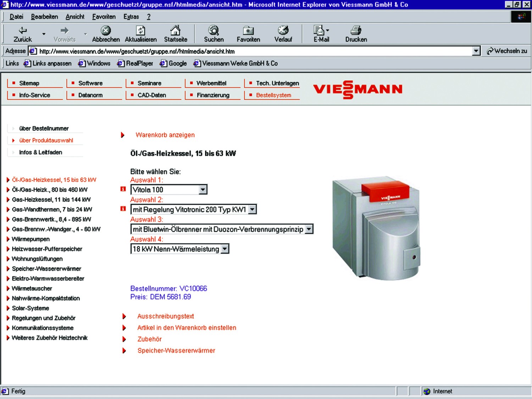
Task: Click the Abbrechen stop icon
Action: tap(106, 30)
